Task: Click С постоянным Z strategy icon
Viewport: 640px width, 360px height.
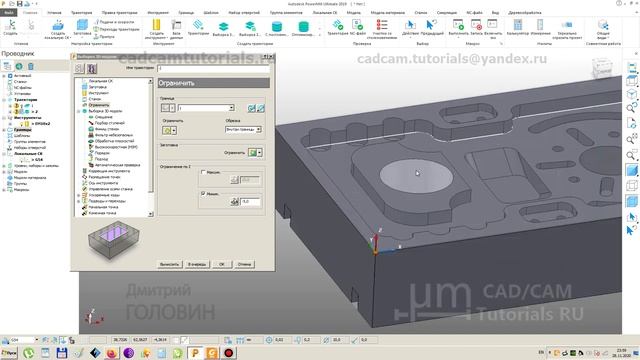Action: pos(277,27)
